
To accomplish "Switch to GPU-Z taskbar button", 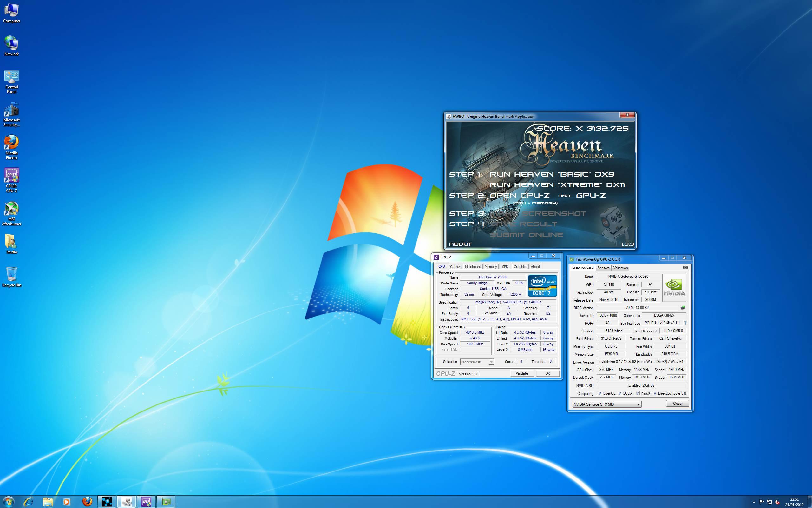I will click(x=166, y=502).
